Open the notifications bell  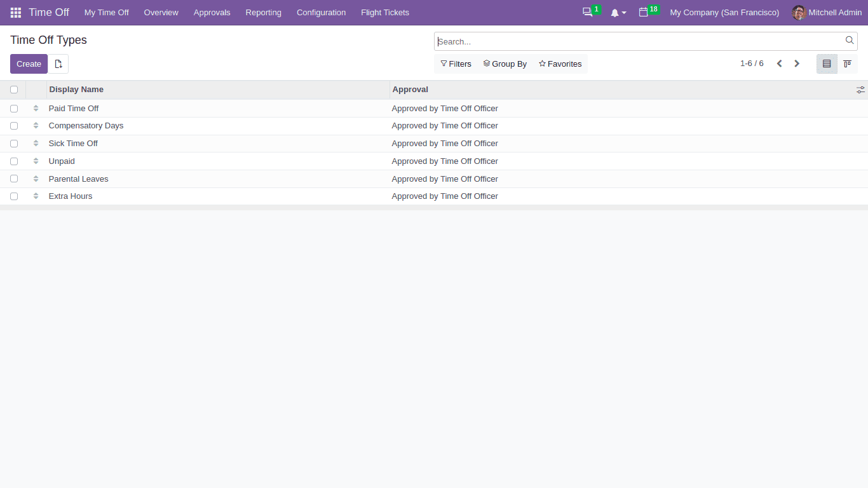615,12
